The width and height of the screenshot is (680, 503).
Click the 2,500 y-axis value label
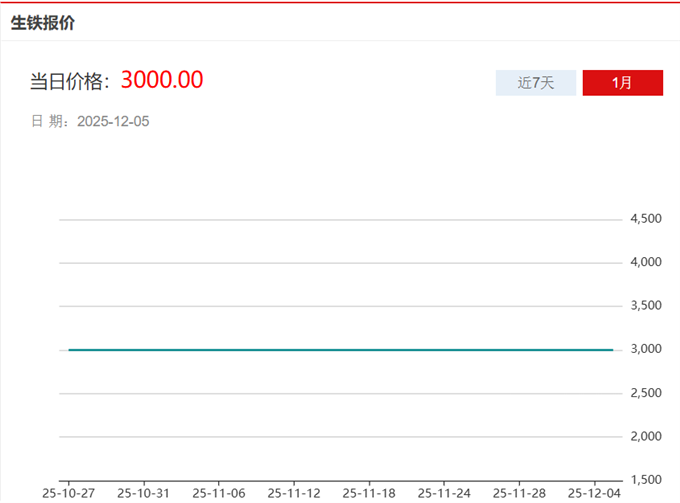pos(646,393)
